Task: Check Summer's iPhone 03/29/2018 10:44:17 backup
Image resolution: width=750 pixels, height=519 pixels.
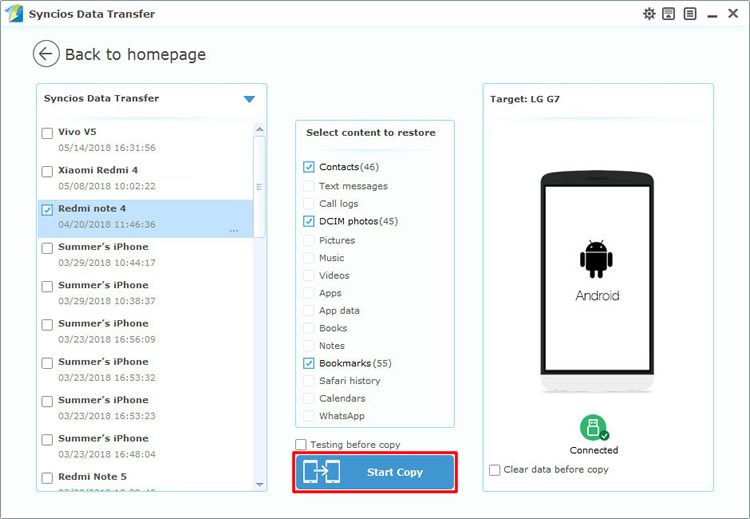Action: [47, 248]
